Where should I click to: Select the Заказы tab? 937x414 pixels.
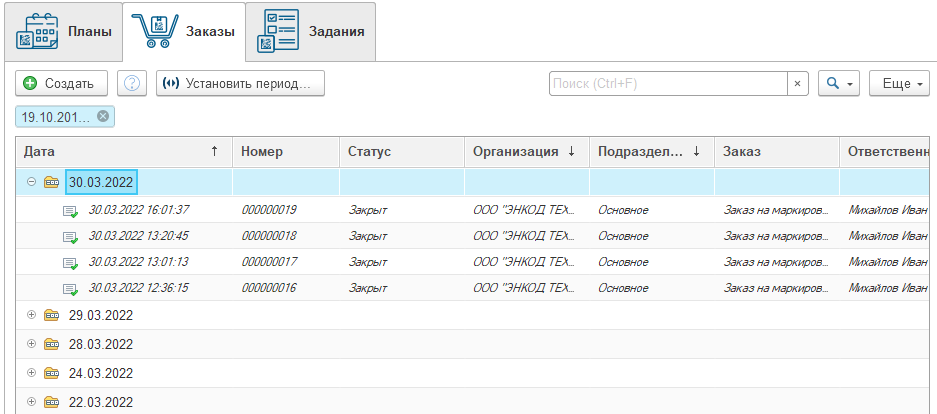click(184, 31)
